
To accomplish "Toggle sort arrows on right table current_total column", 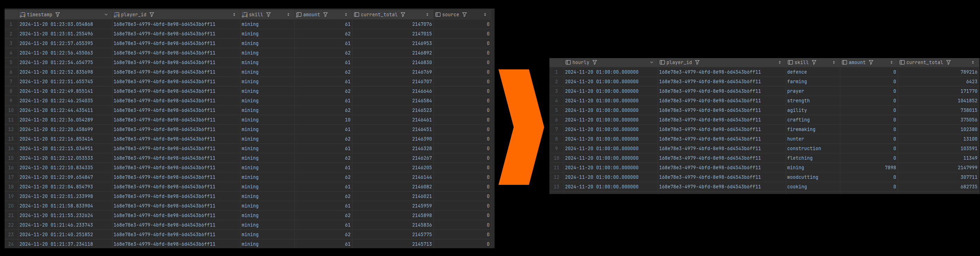I will point(973,62).
